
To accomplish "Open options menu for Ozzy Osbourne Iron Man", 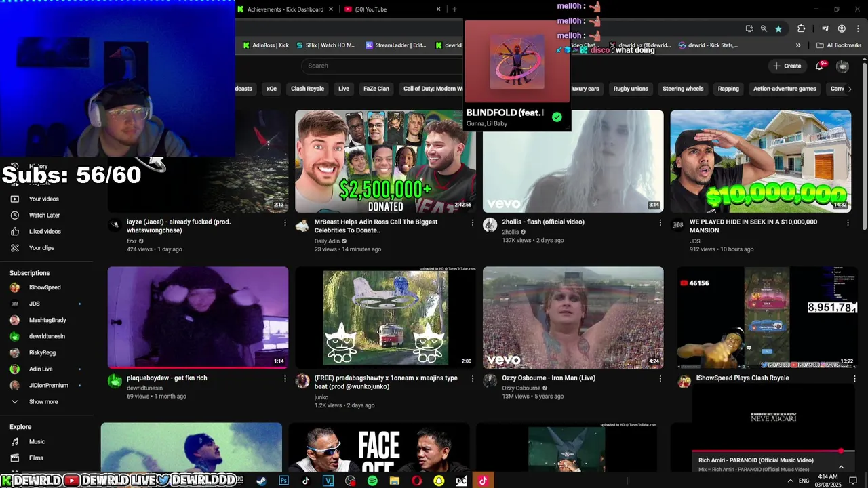I will tap(660, 378).
